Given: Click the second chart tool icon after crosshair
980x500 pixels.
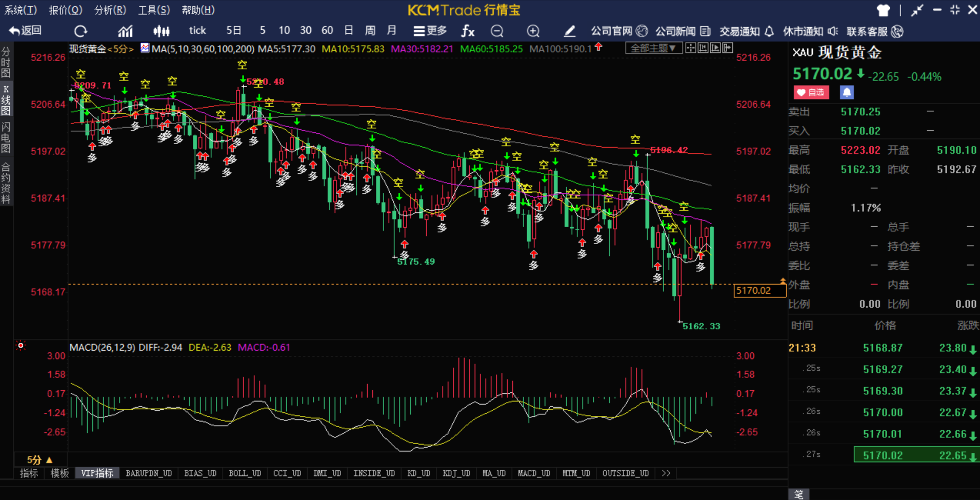Looking at the screenshot, I should tap(703, 48).
